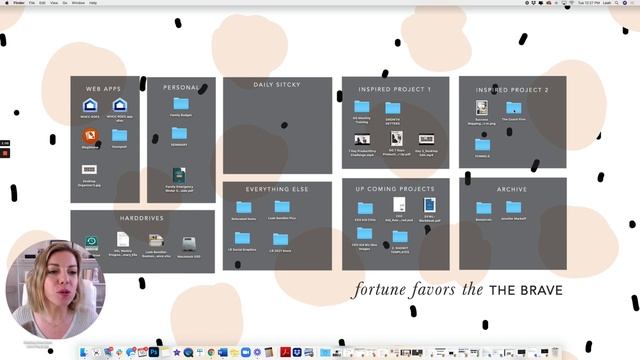Open the GG 7 Days pdf in Inspired Project 1
This screenshot has height=360, width=640.
point(396,138)
